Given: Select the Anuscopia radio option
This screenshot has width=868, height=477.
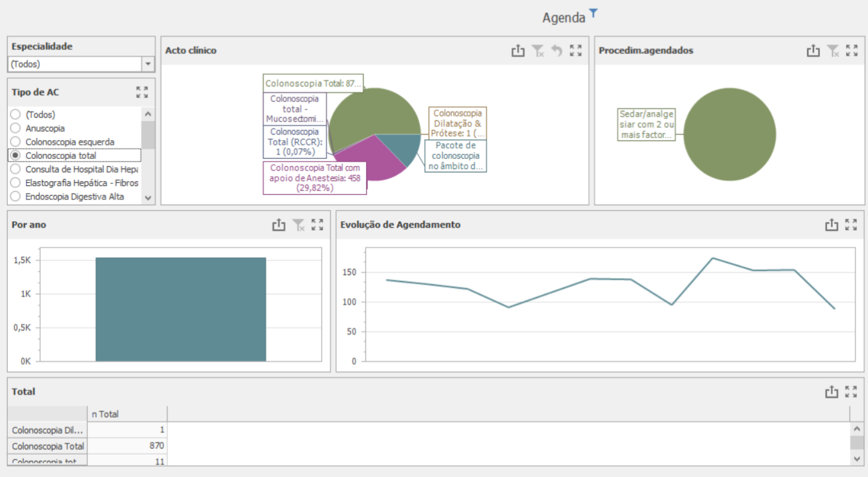Looking at the screenshot, I should [x=15, y=128].
